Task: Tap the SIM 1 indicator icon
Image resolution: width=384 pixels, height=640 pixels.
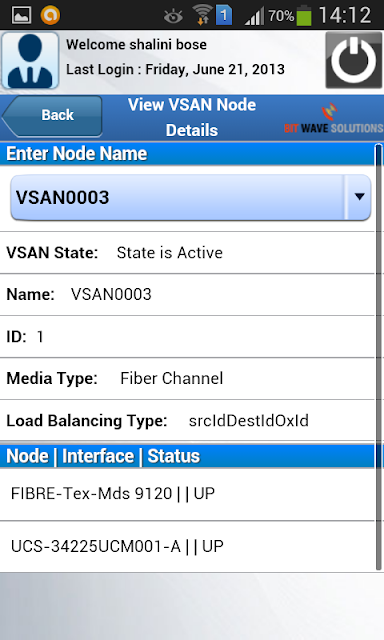Action: pos(224,16)
